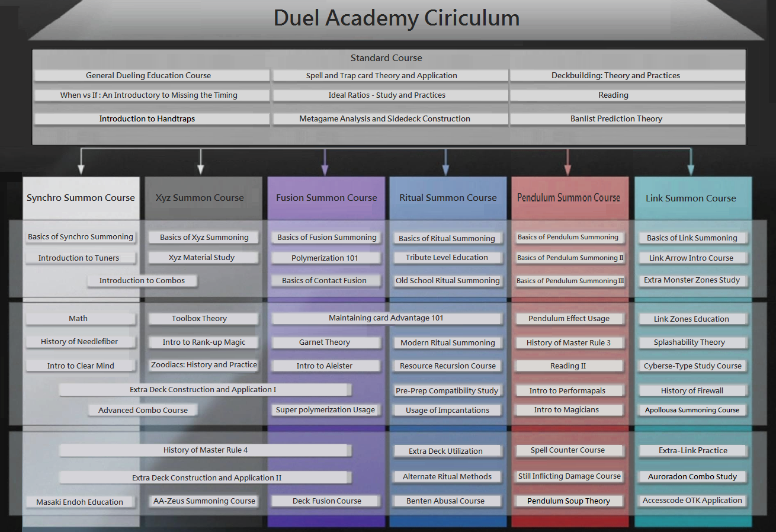Image resolution: width=776 pixels, height=532 pixels.
Task: Open History of Master Rule 3
Action: [x=570, y=342]
